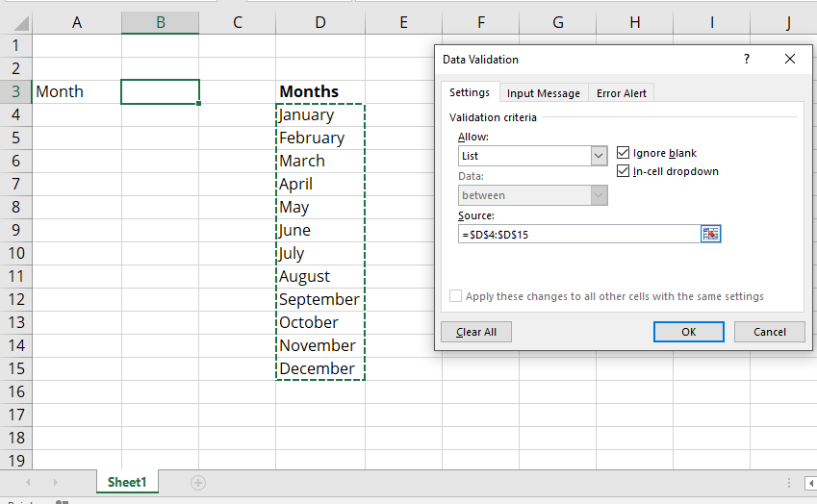This screenshot has width=817, height=504.
Task: Click next sheet navigation arrow
Action: [55, 482]
